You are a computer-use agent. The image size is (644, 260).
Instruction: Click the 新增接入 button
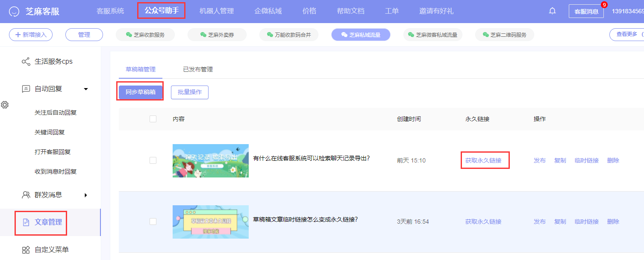pos(31,35)
